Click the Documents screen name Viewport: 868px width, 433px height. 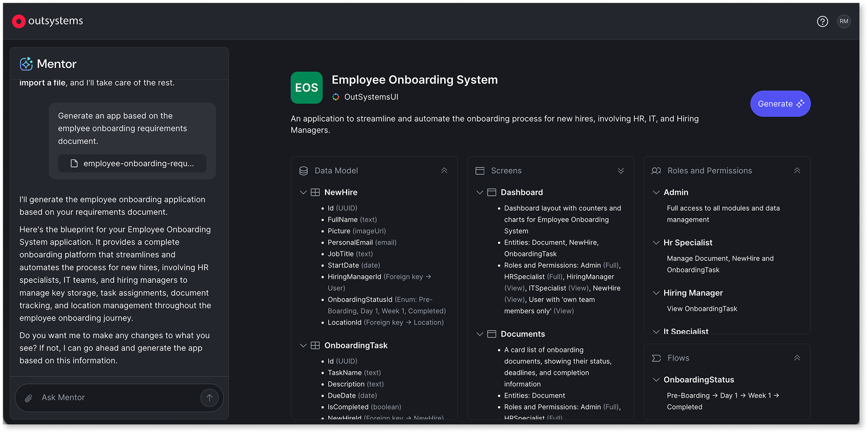523,334
